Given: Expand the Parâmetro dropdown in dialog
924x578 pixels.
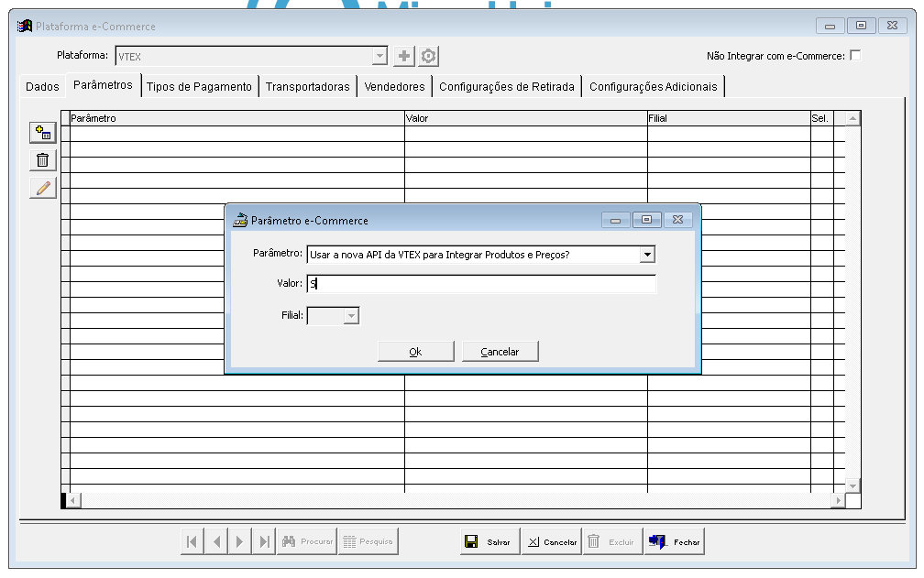Looking at the screenshot, I should tap(647, 255).
